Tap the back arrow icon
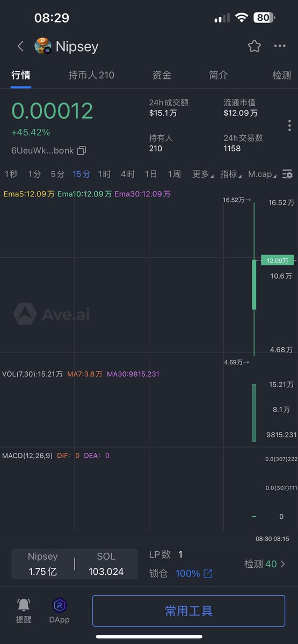Image resolution: width=298 pixels, height=644 pixels. coord(21,46)
